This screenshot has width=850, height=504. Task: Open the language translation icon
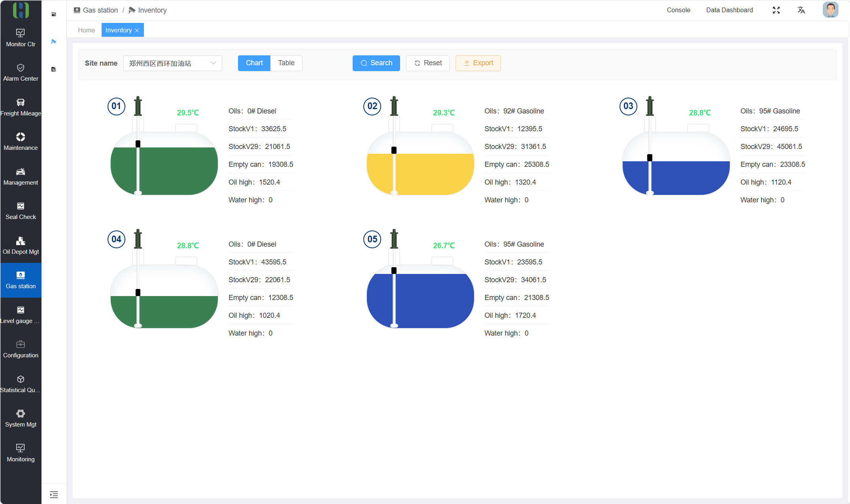(801, 10)
